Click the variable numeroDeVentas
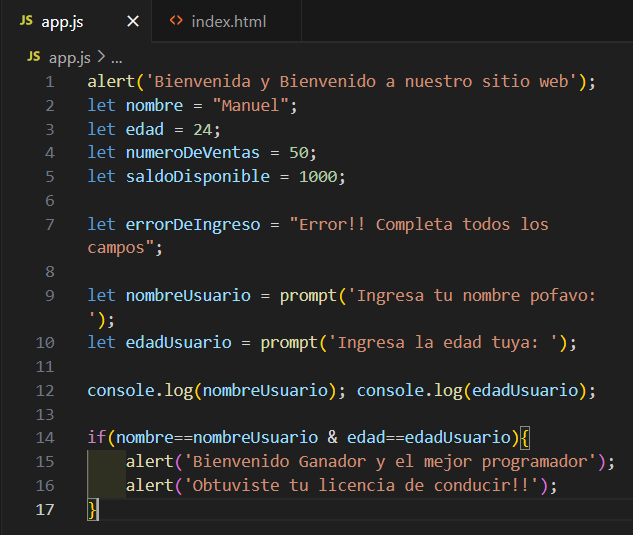Image resolution: width=633 pixels, height=535 pixels. pos(193,153)
